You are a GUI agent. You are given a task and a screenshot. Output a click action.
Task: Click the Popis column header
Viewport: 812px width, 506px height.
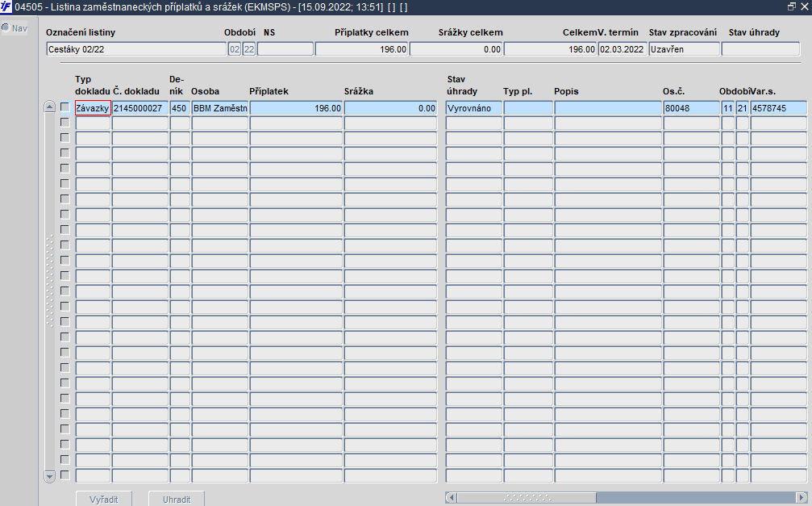tap(566, 91)
